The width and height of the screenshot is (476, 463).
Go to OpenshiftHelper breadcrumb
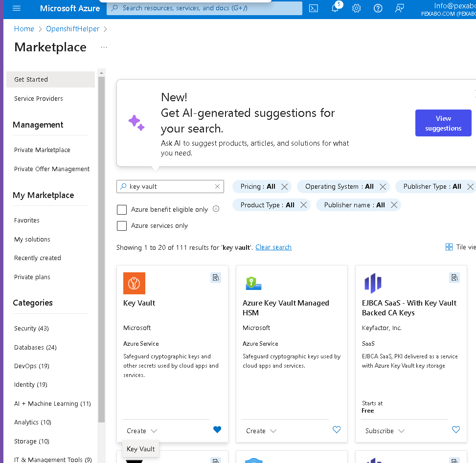point(72,29)
